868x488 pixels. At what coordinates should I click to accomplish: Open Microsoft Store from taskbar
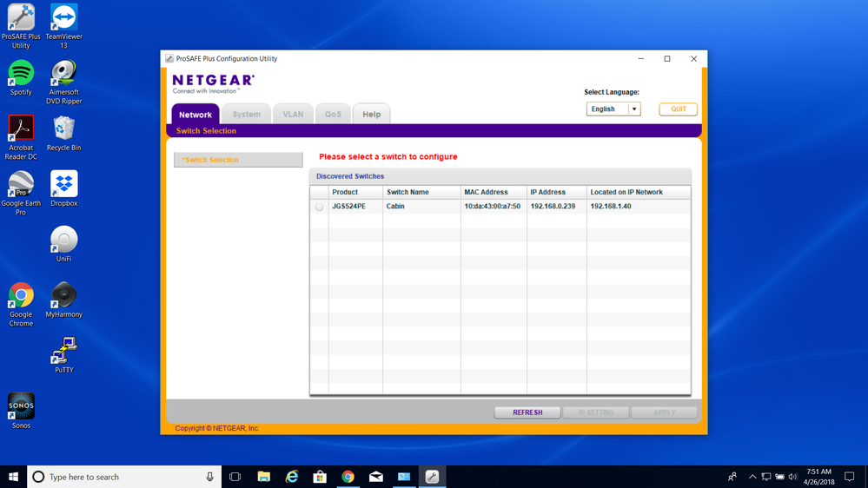[320, 477]
